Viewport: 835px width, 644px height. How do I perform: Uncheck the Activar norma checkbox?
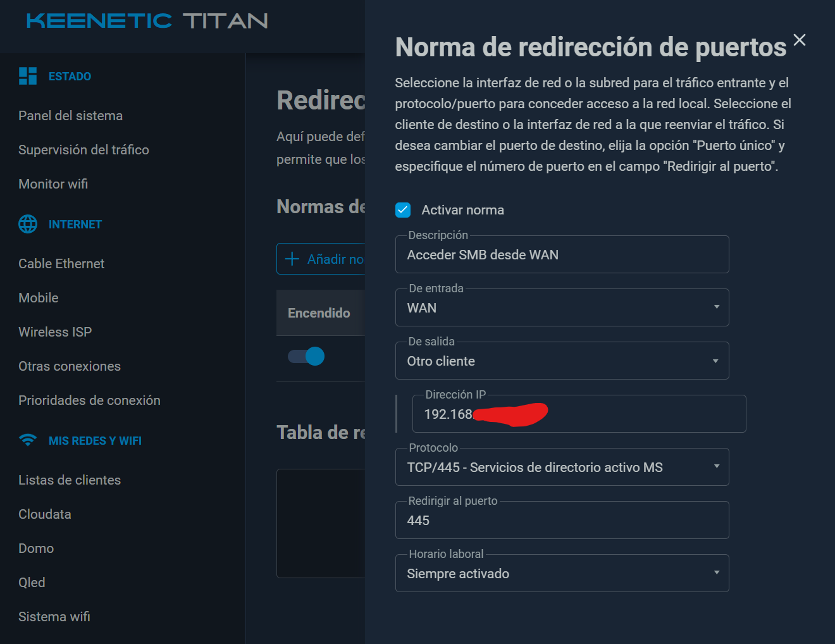click(403, 210)
